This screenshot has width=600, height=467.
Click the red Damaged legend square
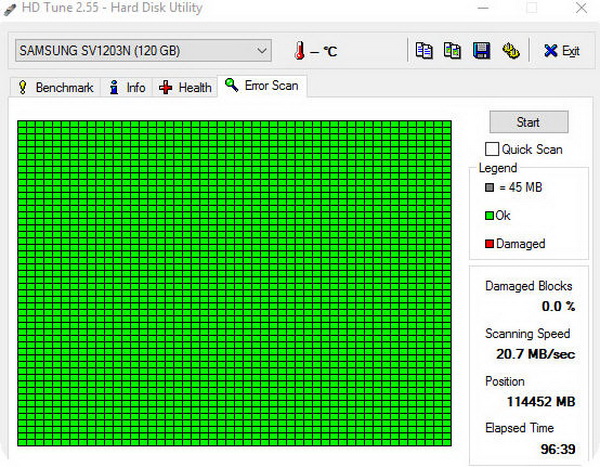pyautogui.click(x=489, y=243)
